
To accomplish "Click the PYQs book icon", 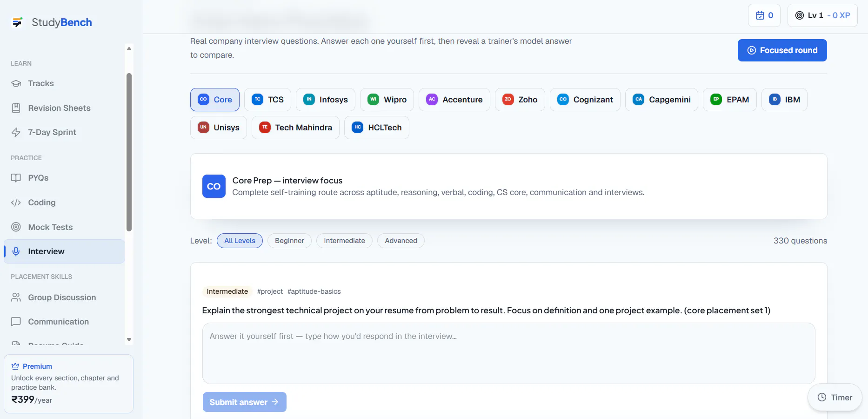I will pyautogui.click(x=16, y=178).
